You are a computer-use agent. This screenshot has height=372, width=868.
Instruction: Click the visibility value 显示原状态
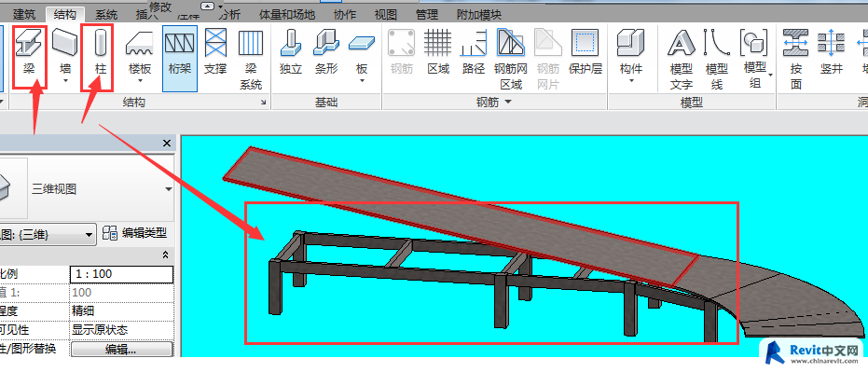tap(122, 330)
